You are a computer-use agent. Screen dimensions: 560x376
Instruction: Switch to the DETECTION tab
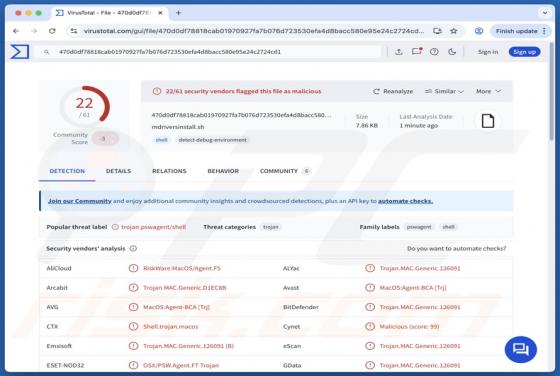(x=67, y=171)
